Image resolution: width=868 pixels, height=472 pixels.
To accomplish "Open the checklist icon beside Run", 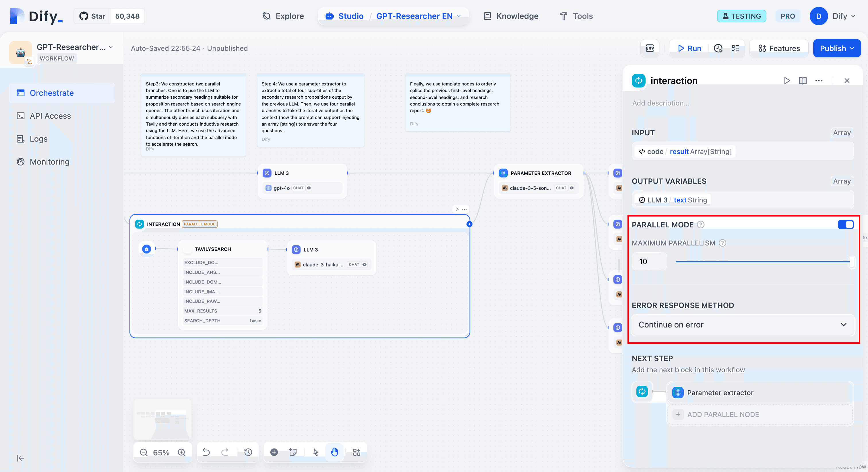I will [735, 48].
